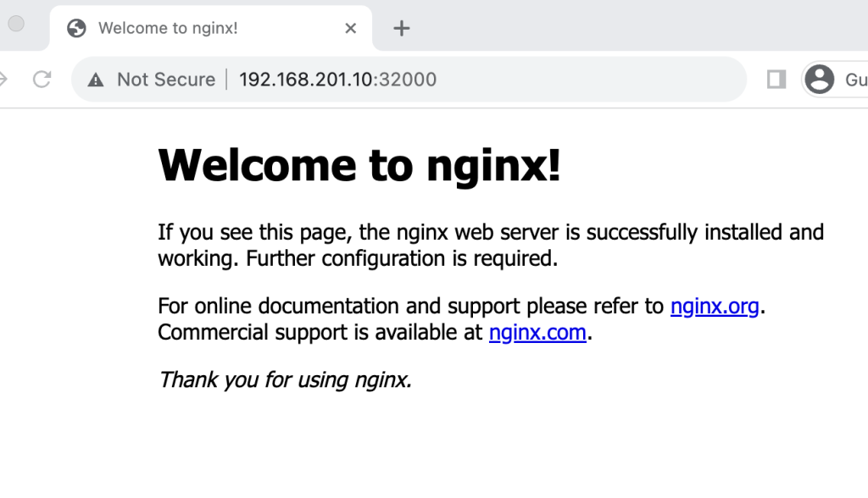Click the warning triangle security icon
Screen dimensions: 868x498
(x=96, y=80)
